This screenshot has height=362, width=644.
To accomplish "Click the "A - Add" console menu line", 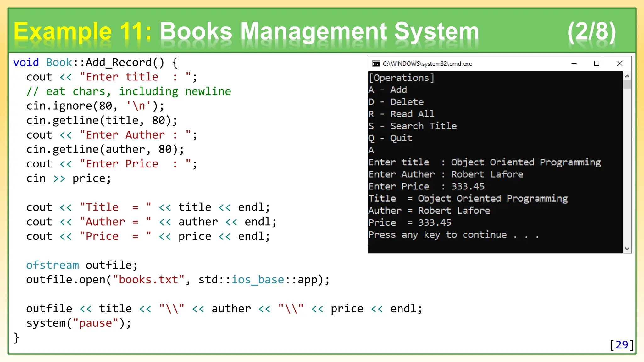I will [x=388, y=90].
